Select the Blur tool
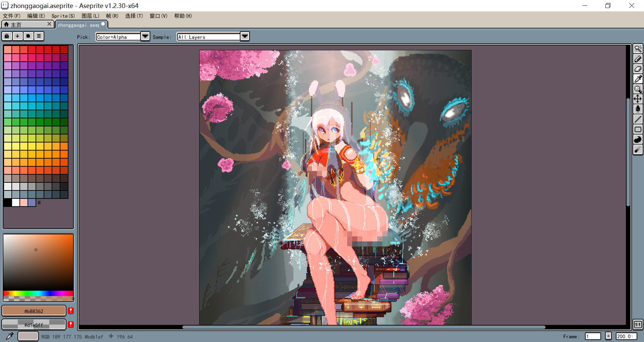The width and height of the screenshot is (644, 342). [x=638, y=150]
